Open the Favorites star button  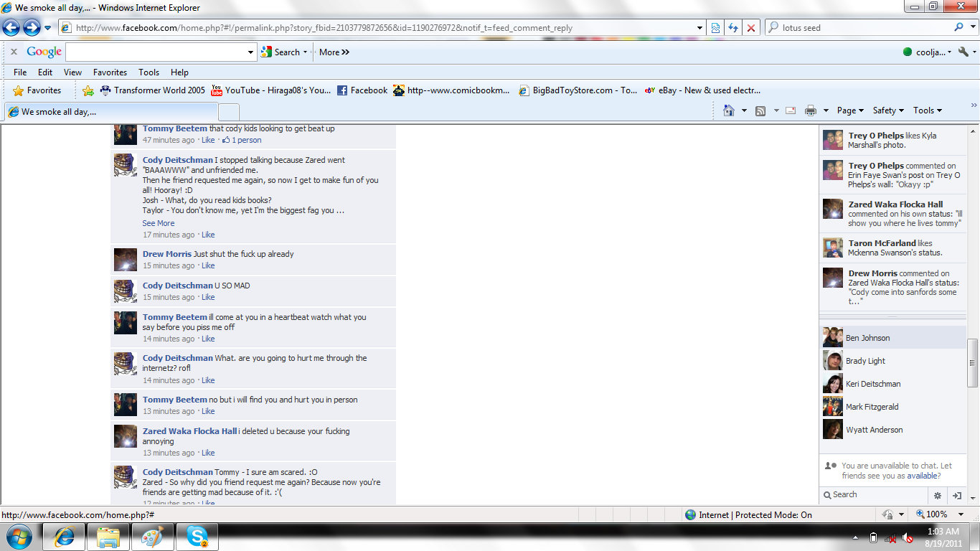pyautogui.click(x=37, y=90)
